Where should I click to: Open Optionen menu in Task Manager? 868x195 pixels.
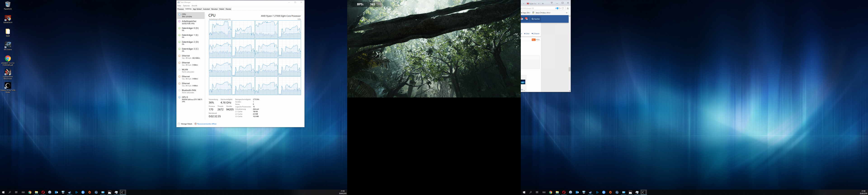(x=186, y=6)
